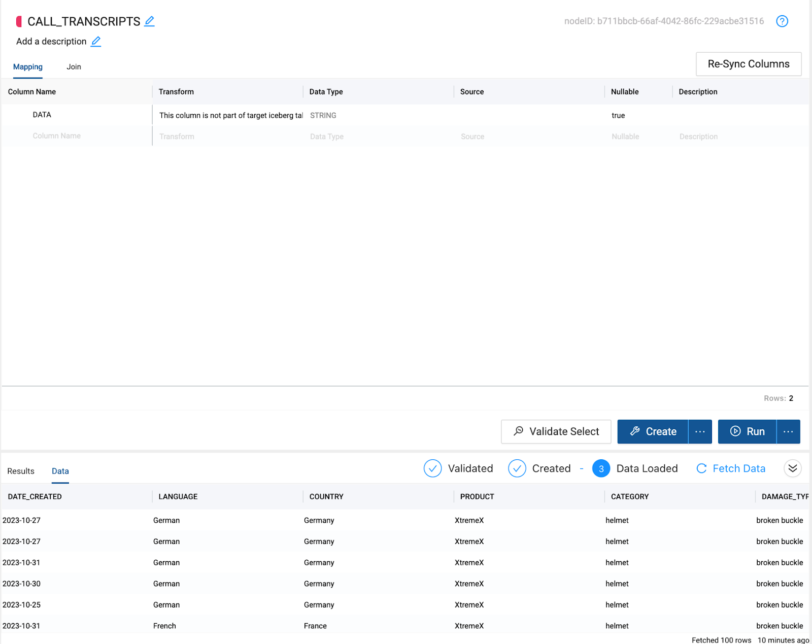Screen dimensions: 812x644
Task: Click the Created checkmark status icon
Action: pyautogui.click(x=517, y=468)
